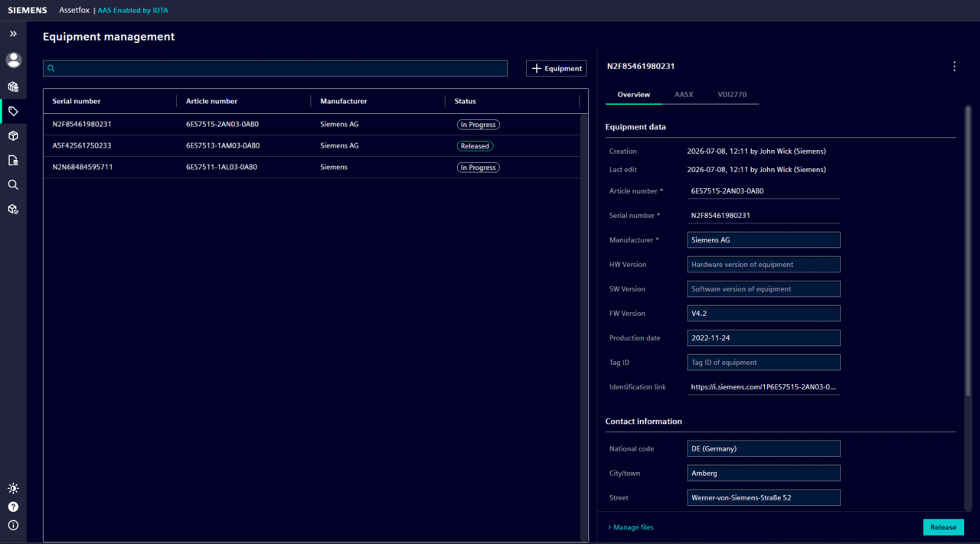Click the Equipment data section heading
Image resolution: width=980 pixels, height=544 pixels.
pos(636,127)
